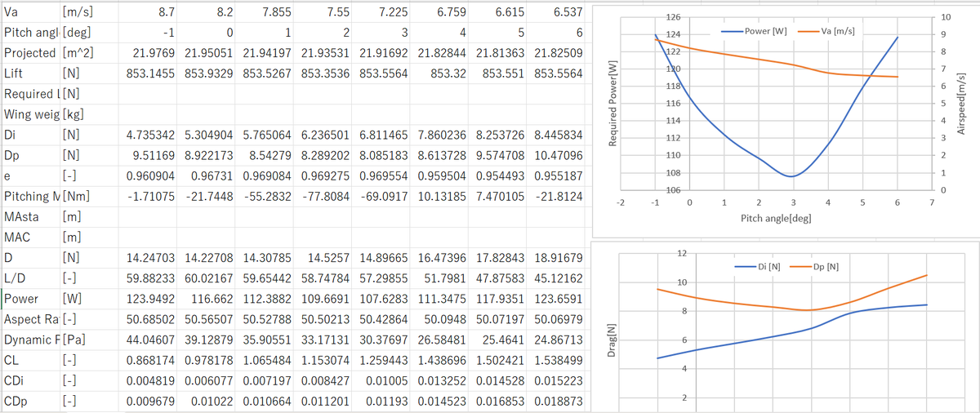Viewport: 980px width, 413px height.
Task: Click Projected area cell 21.9769
Action: pyautogui.click(x=149, y=52)
